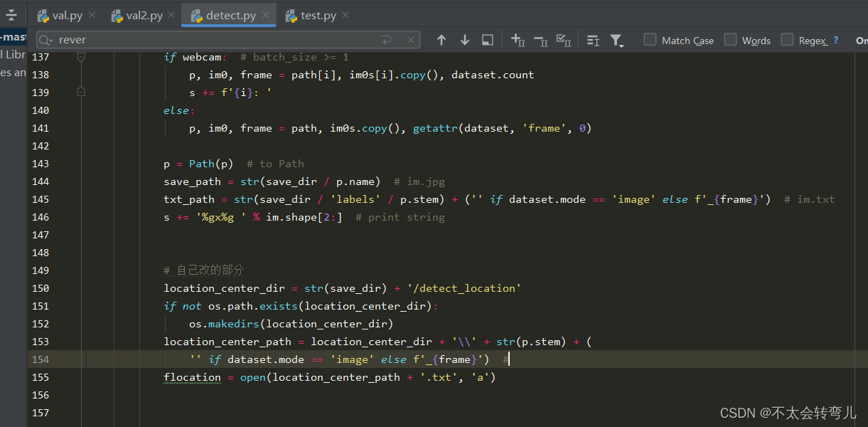This screenshot has height=427, width=868.
Task: Unselect the current occurrence icon
Action: pos(540,41)
